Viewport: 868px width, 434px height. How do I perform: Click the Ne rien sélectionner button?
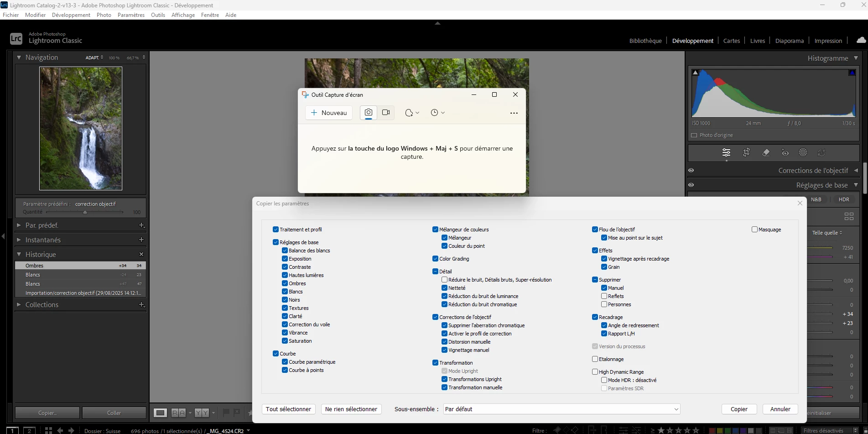coord(351,409)
